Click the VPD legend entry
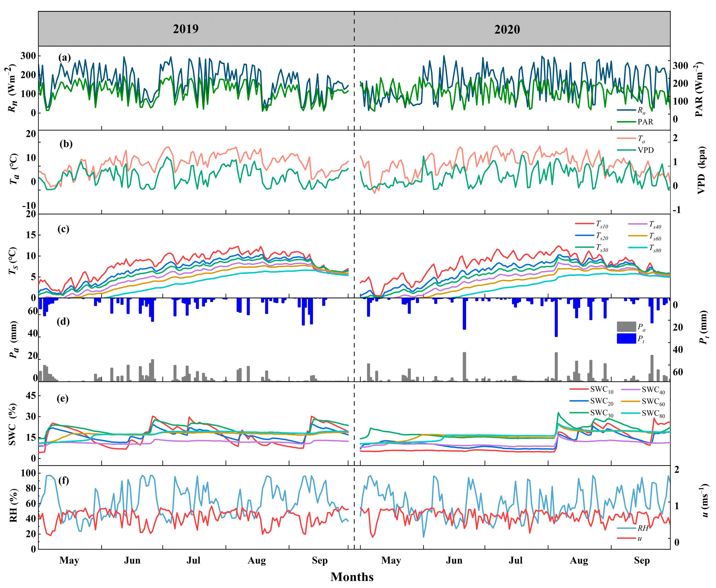The height and width of the screenshot is (588, 716). tap(645, 150)
